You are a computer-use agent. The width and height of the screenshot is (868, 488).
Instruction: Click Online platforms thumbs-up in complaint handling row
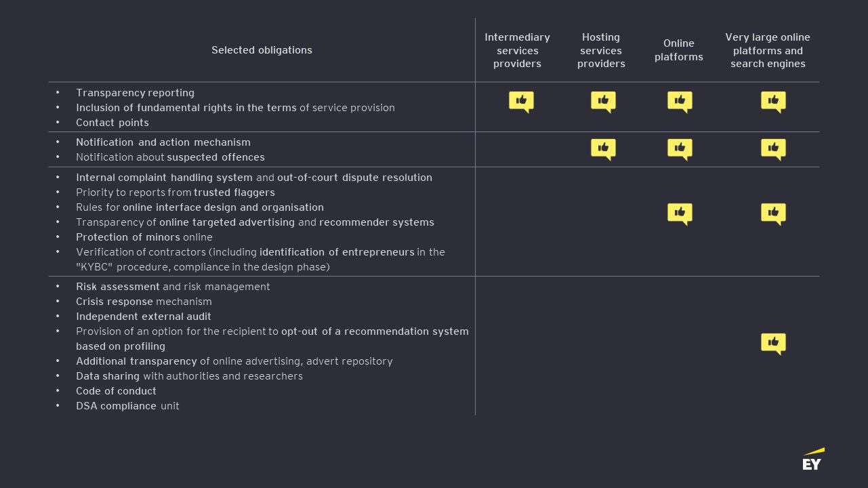pos(680,213)
